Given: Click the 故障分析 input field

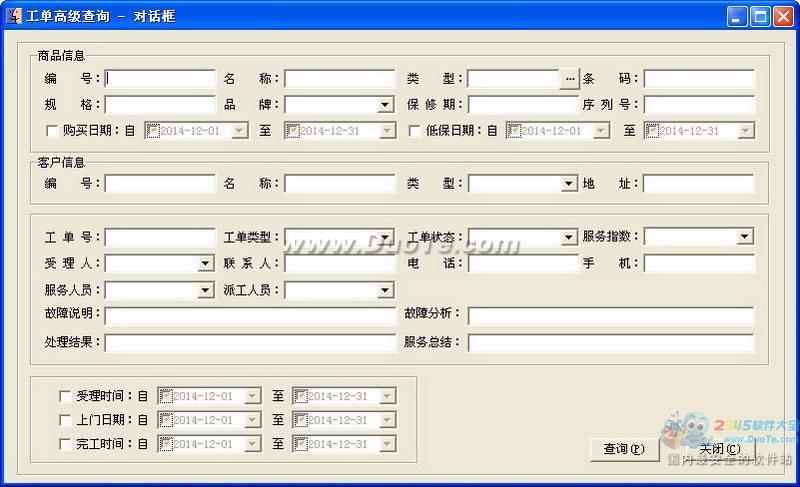Looking at the screenshot, I should 611,316.
